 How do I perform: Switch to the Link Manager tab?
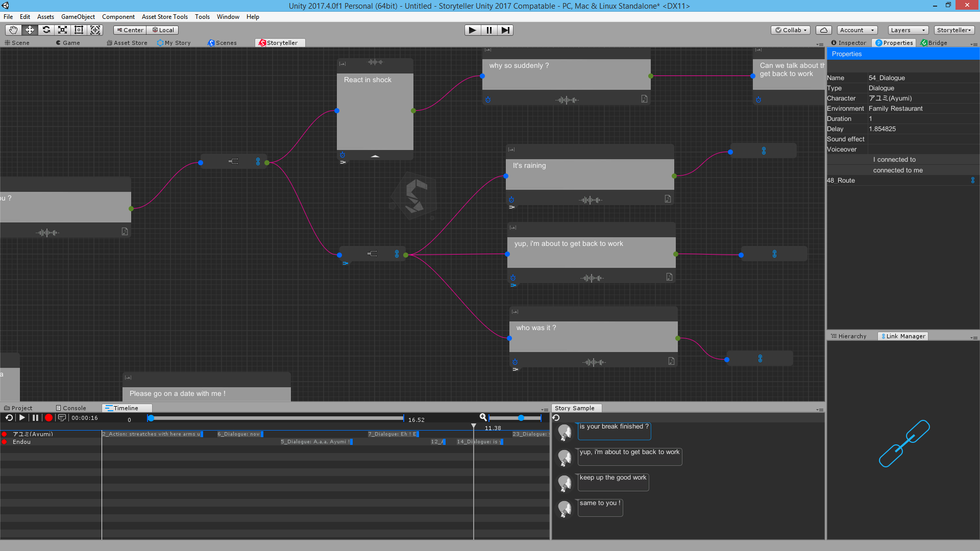(902, 336)
